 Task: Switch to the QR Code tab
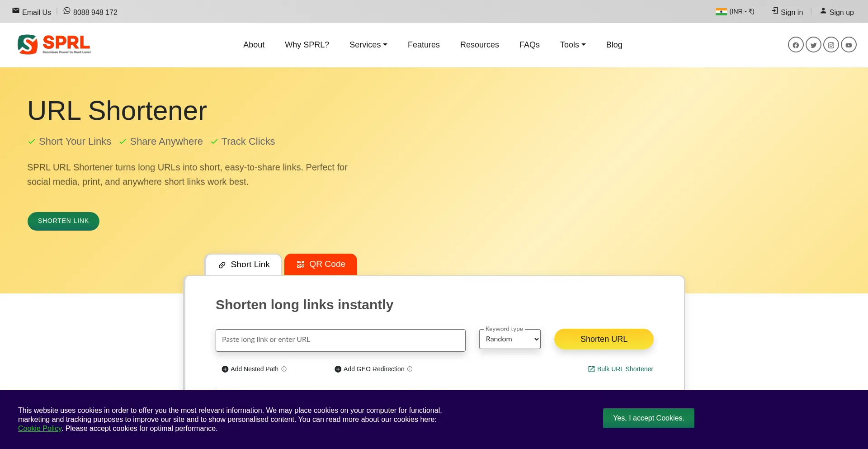[321, 264]
